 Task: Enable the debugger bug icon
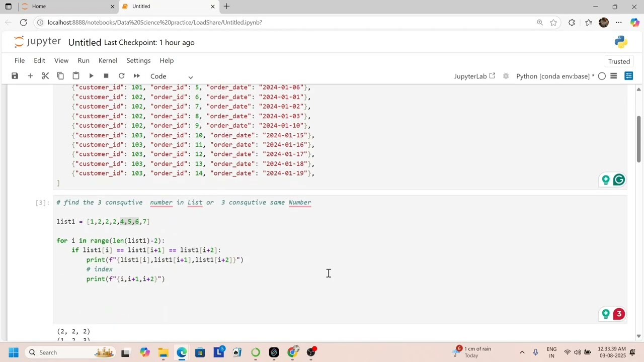click(506, 76)
